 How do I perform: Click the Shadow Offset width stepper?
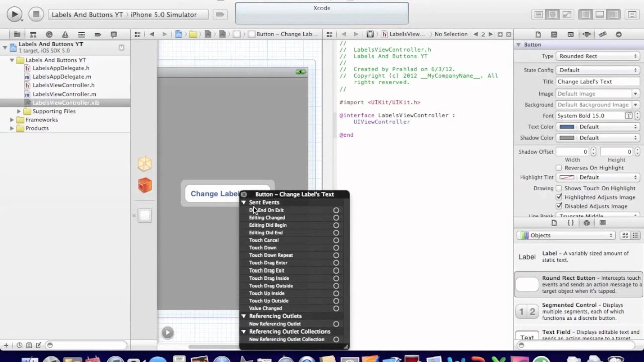(593, 152)
